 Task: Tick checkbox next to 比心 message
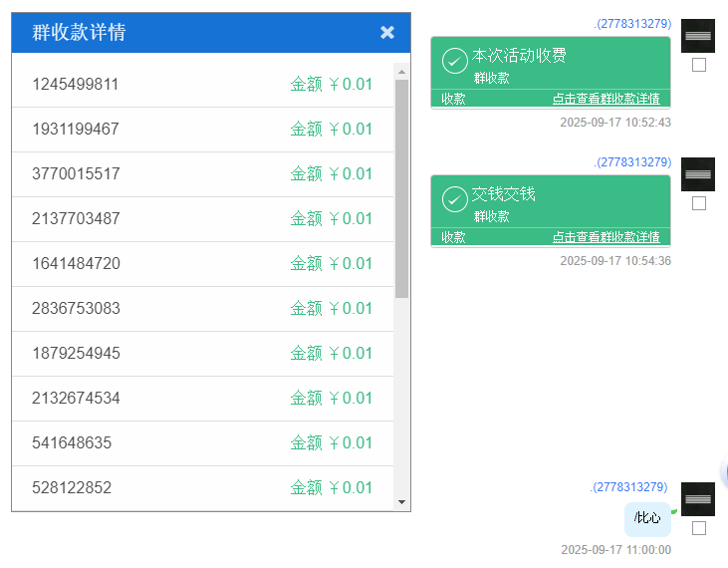699,528
